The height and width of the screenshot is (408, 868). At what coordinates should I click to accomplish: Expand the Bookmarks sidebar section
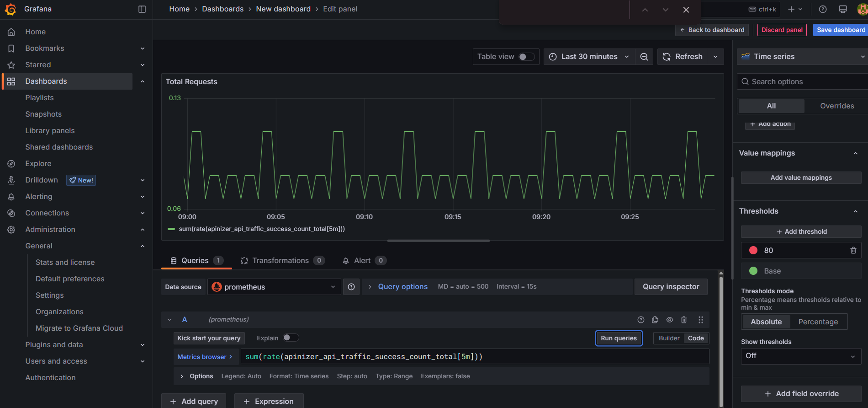pyautogui.click(x=143, y=48)
